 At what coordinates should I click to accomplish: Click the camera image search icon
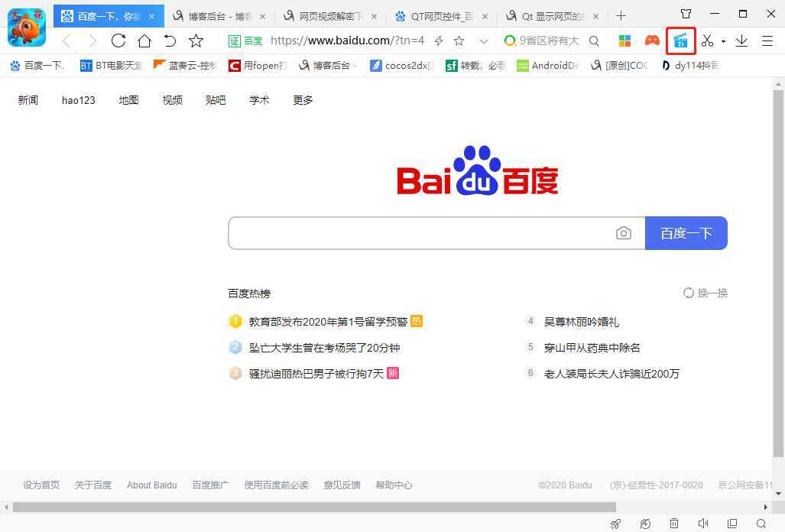tap(623, 233)
